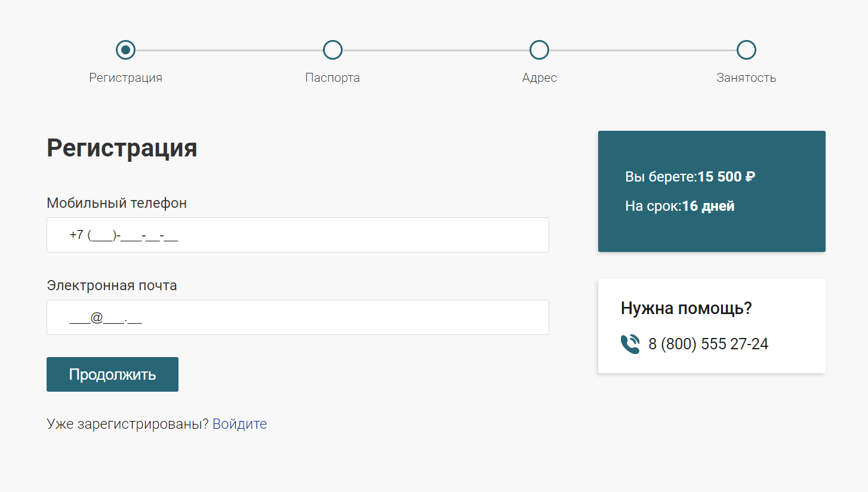Focus the Электронная почта input field

coord(298,317)
